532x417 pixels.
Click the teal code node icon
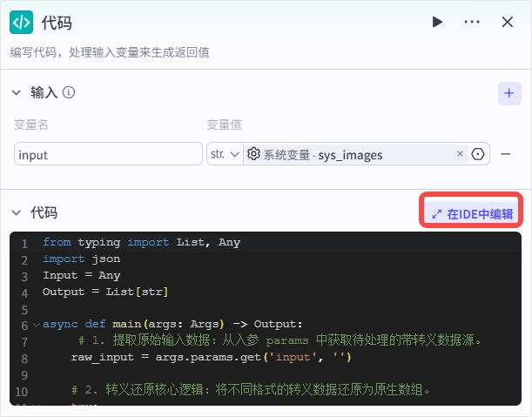pos(22,22)
